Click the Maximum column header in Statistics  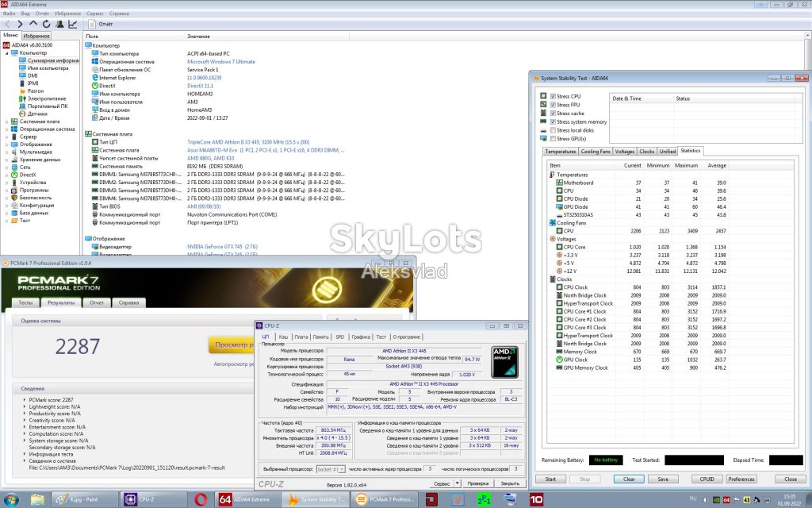(686, 165)
